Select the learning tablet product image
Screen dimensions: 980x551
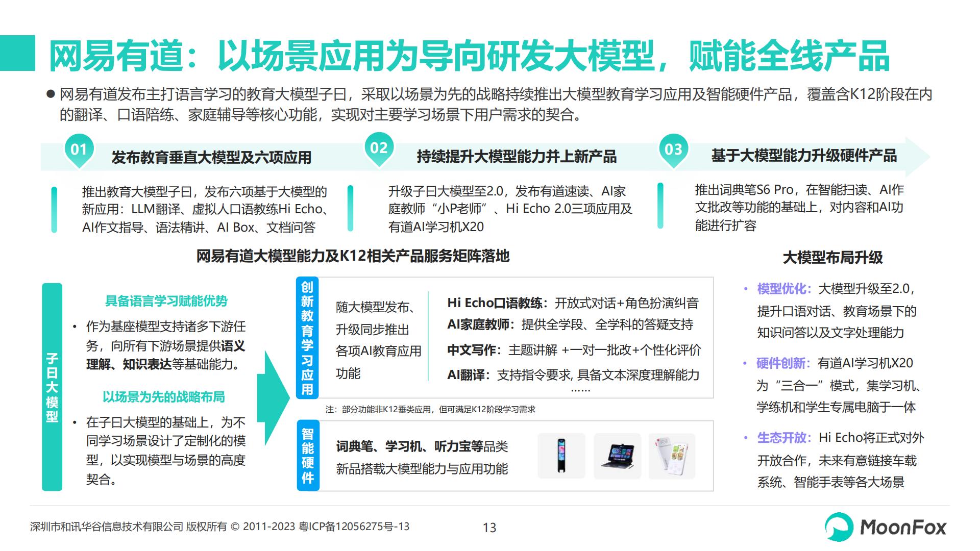(618, 456)
